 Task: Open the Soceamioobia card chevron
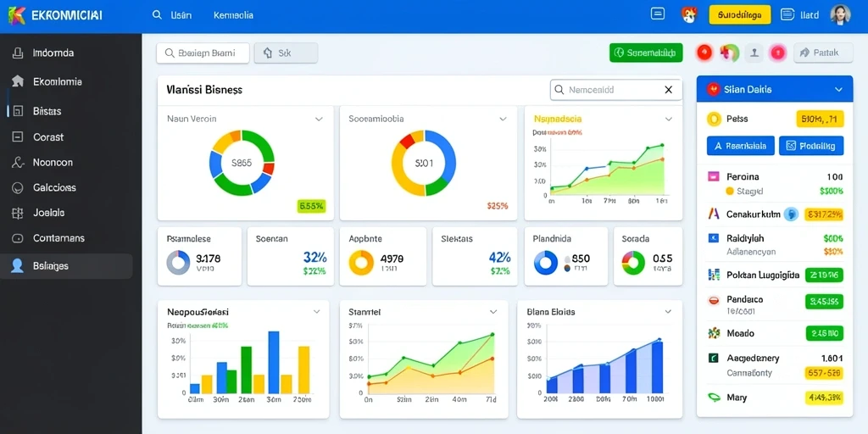(x=503, y=119)
